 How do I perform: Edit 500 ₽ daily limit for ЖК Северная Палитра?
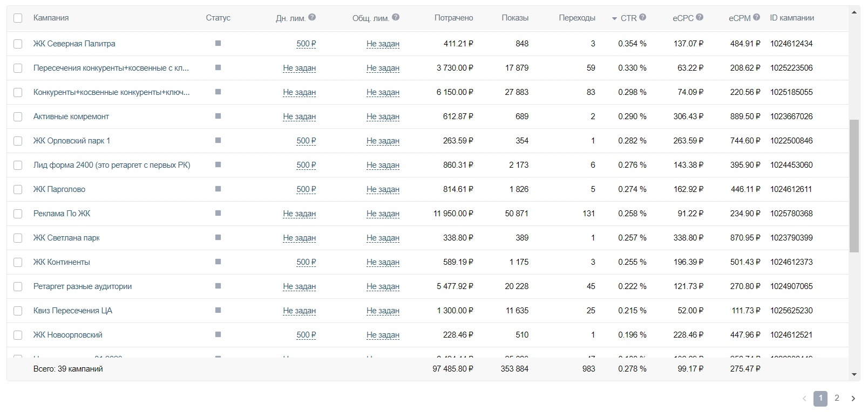point(306,44)
